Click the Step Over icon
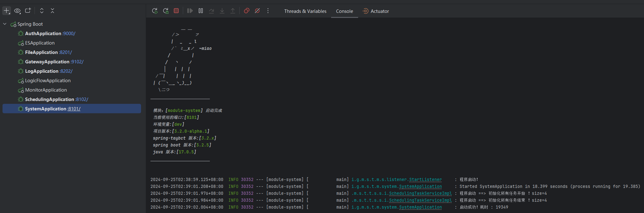Screen dimensions: 644x213 211,11
